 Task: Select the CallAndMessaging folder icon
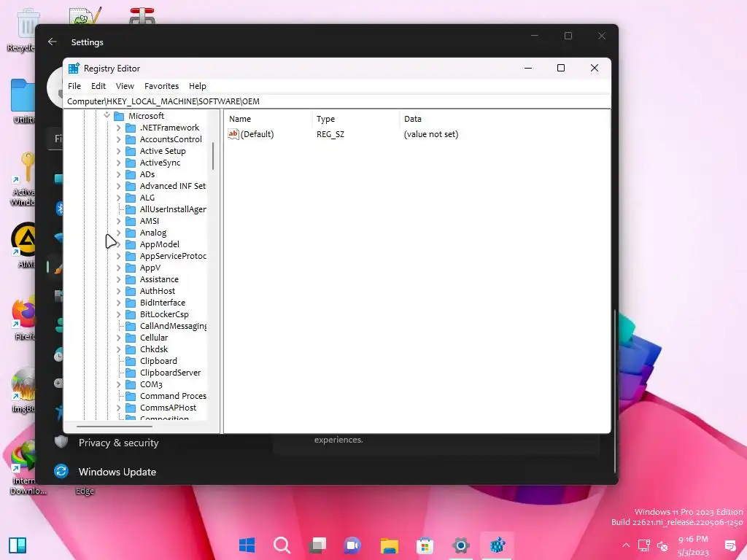[x=131, y=326]
